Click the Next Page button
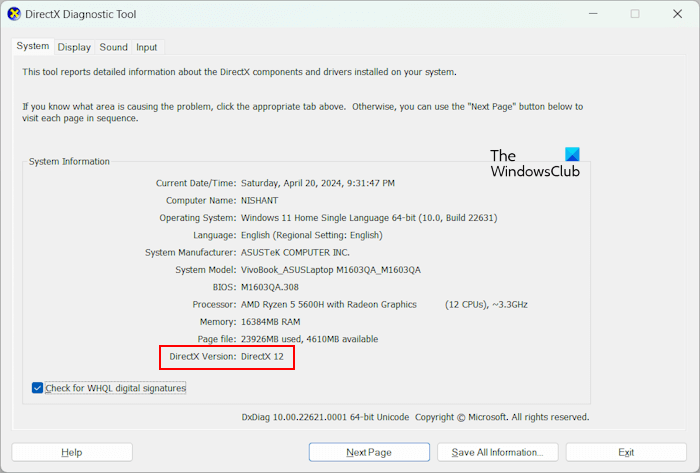The height and width of the screenshot is (473, 700). click(369, 452)
